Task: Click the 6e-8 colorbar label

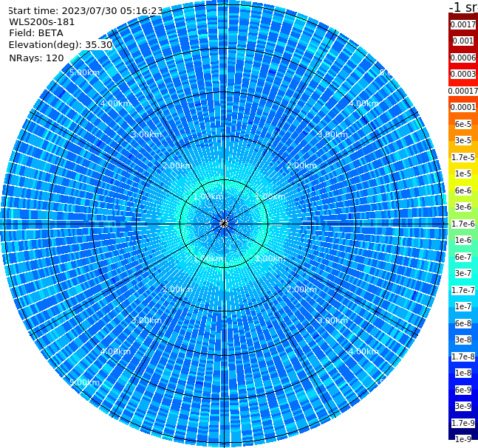Action: [x=463, y=323]
